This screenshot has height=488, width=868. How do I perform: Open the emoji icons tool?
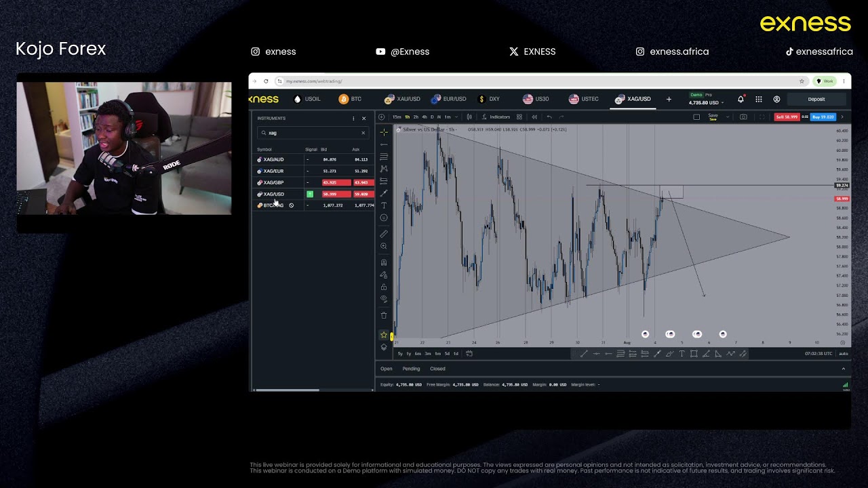coord(384,218)
